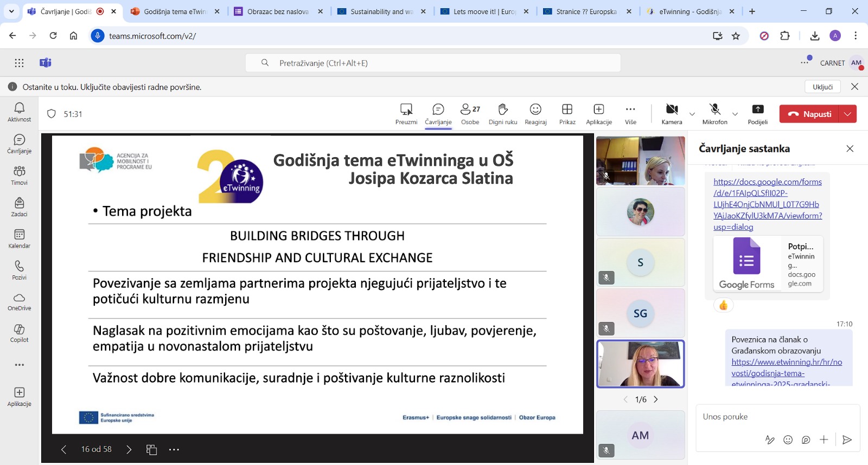Switch to Sustainability and wa tab

381,11
